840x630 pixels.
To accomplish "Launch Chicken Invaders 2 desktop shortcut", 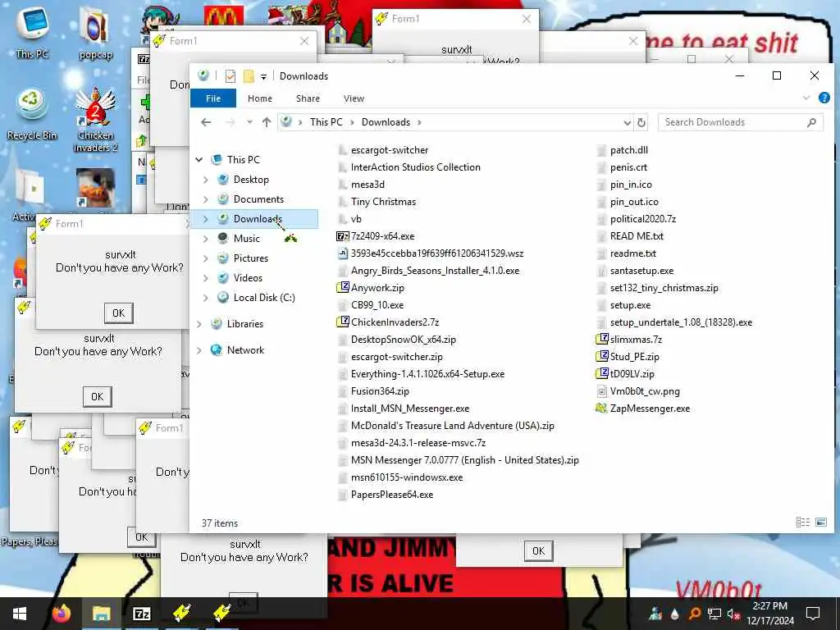I will click(x=95, y=120).
